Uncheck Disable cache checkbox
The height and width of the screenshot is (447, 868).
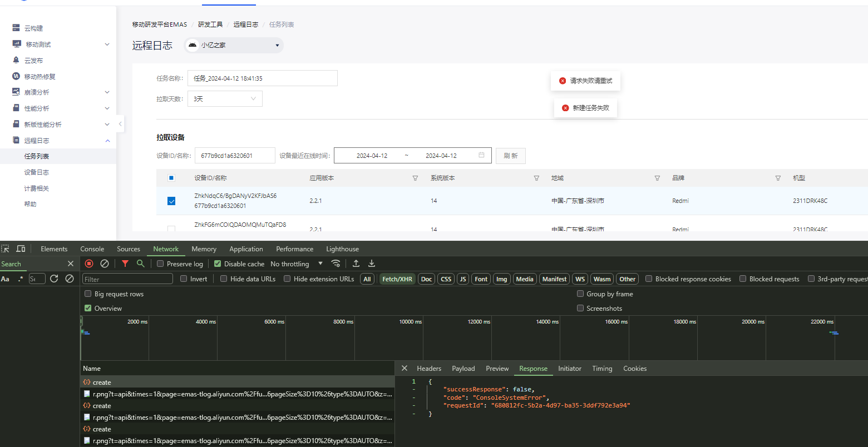(x=218, y=264)
